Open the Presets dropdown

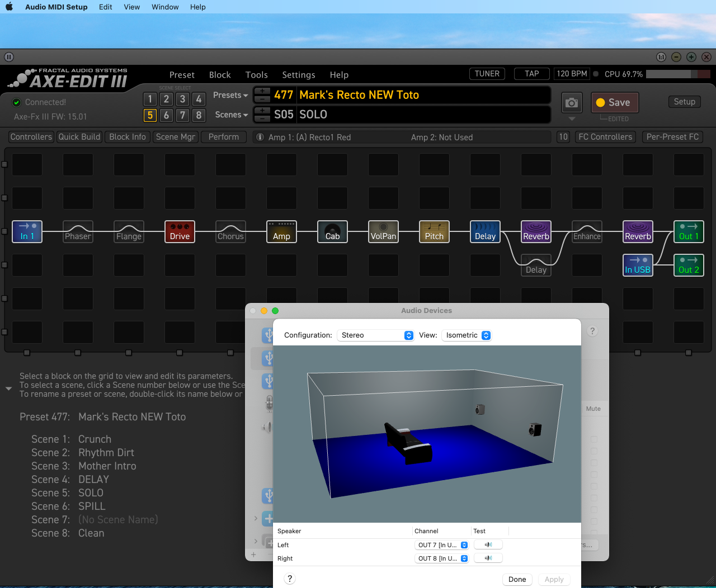230,96
